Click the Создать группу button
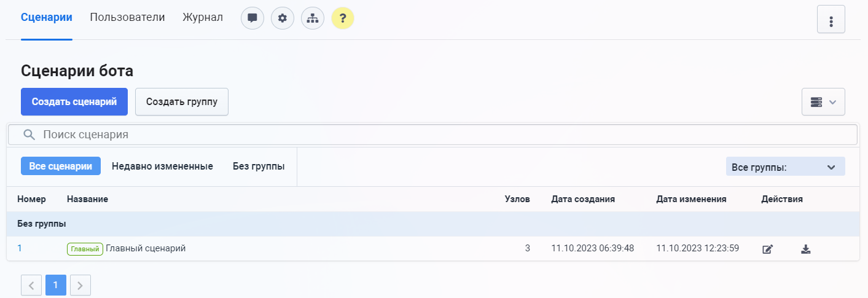Image resolution: width=868 pixels, height=298 pixels. pyautogui.click(x=181, y=102)
